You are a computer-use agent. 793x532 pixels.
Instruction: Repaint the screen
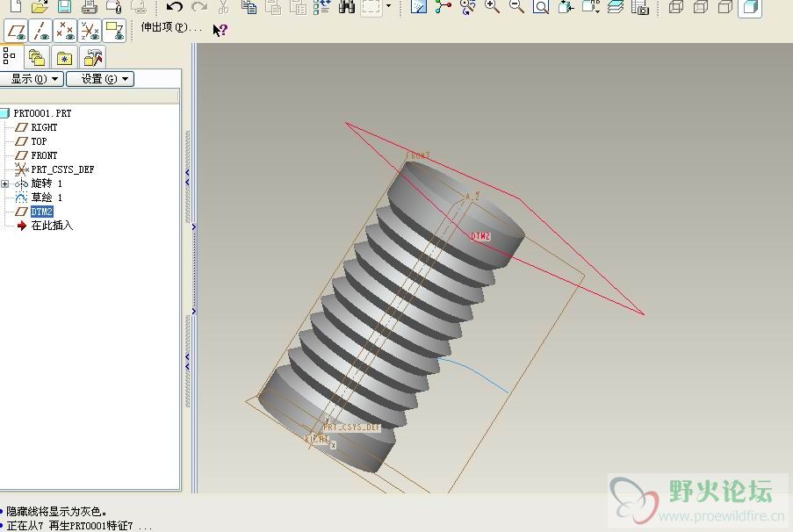[418, 6]
